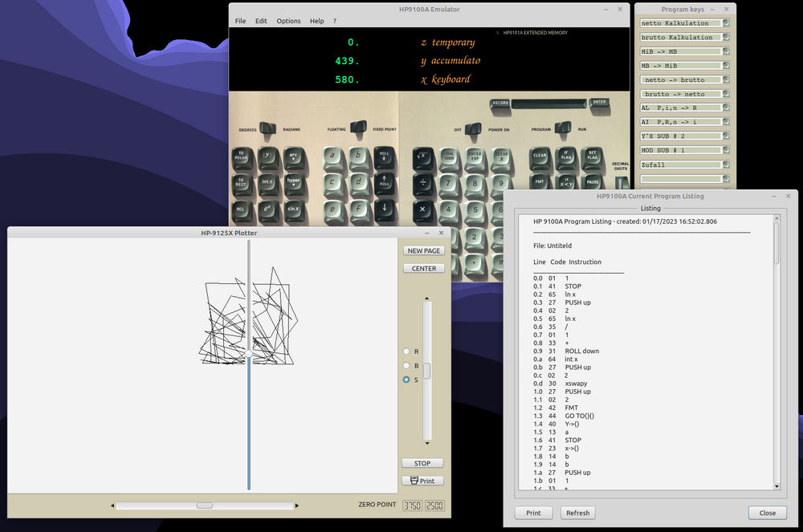The height and width of the screenshot is (532, 803).
Task: Open the ? menu
Action: click(334, 21)
